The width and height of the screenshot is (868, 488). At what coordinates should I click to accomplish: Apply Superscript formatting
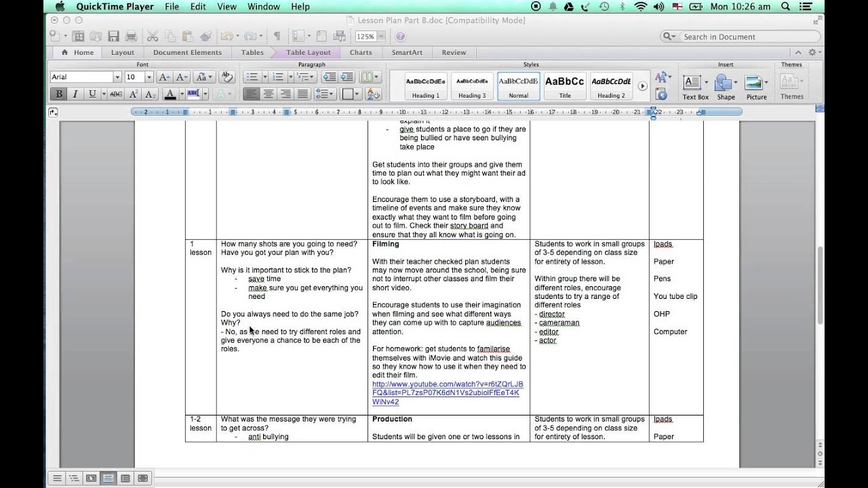pos(134,94)
